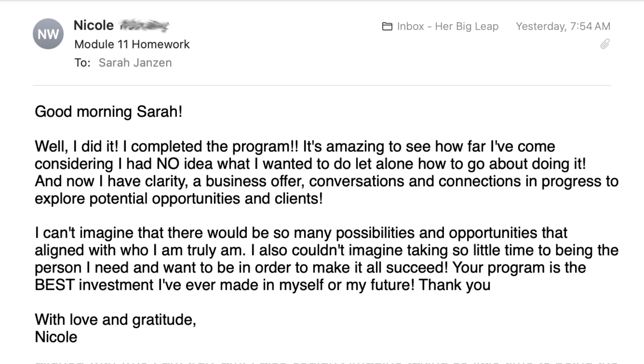The height and width of the screenshot is (364, 644).
Task: Click the line starting considering I had NO idea
Action: 310,164
